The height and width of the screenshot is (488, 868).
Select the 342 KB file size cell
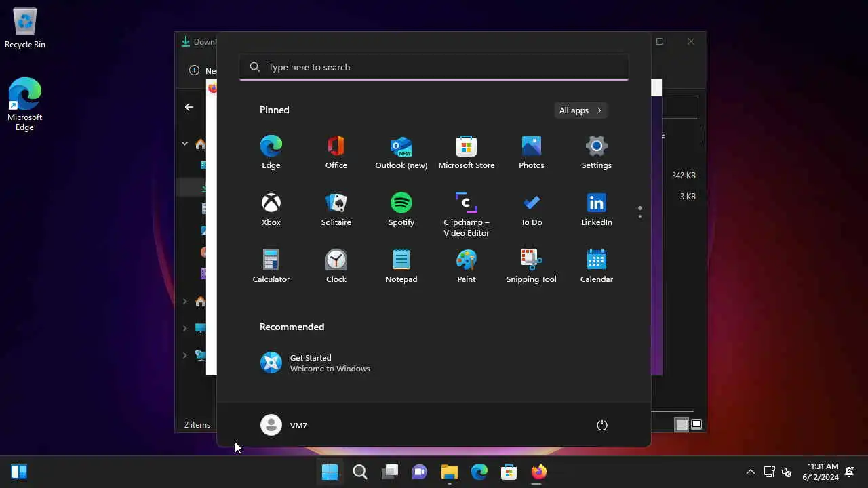click(684, 176)
